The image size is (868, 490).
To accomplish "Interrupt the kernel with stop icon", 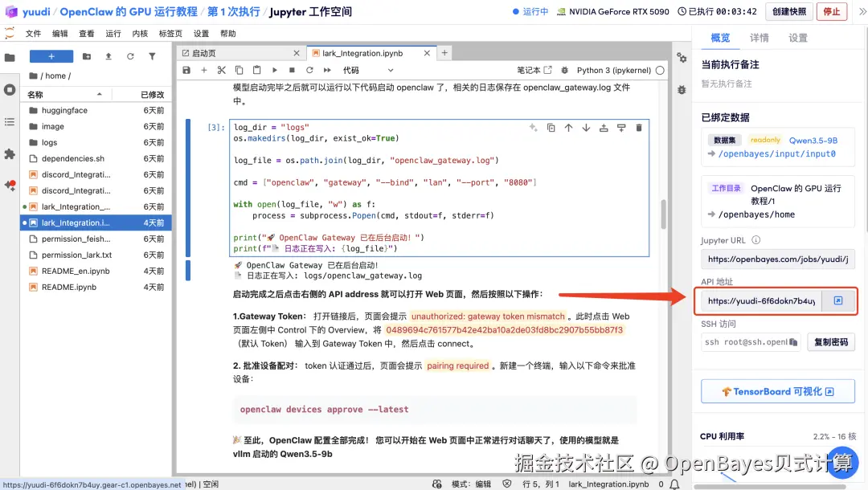I will click(292, 70).
